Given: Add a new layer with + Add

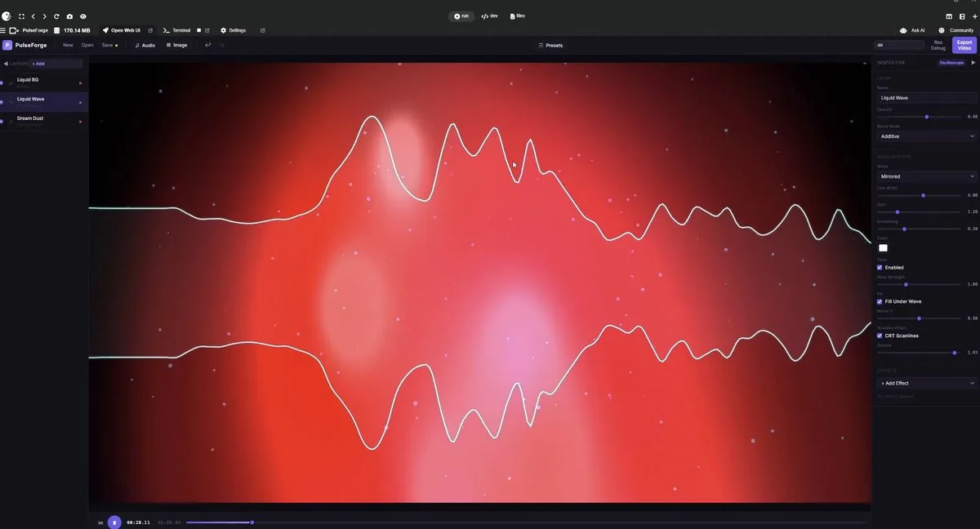Looking at the screenshot, I should point(38,64).
